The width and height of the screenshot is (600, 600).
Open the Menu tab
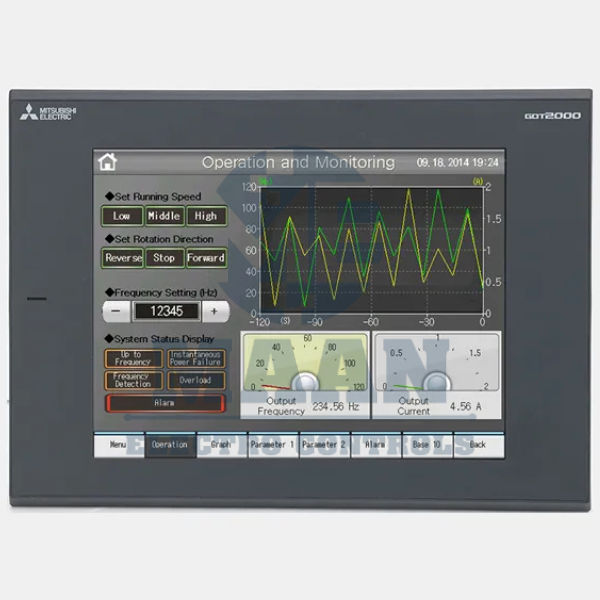click(119, 445)
